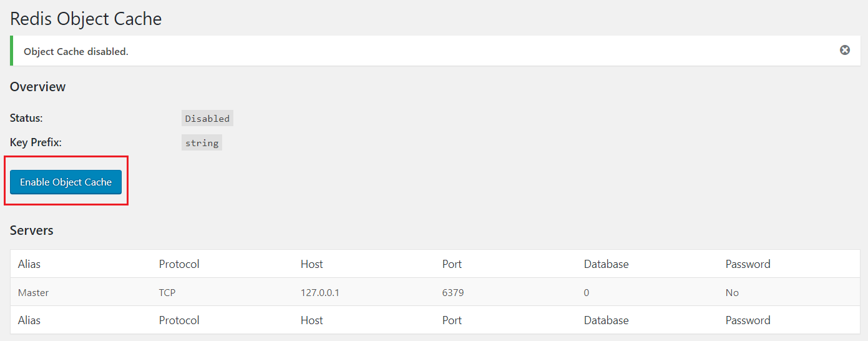Click the Key Prefix string value
Viewport: 868px width, 341px height.
point(202,143)
